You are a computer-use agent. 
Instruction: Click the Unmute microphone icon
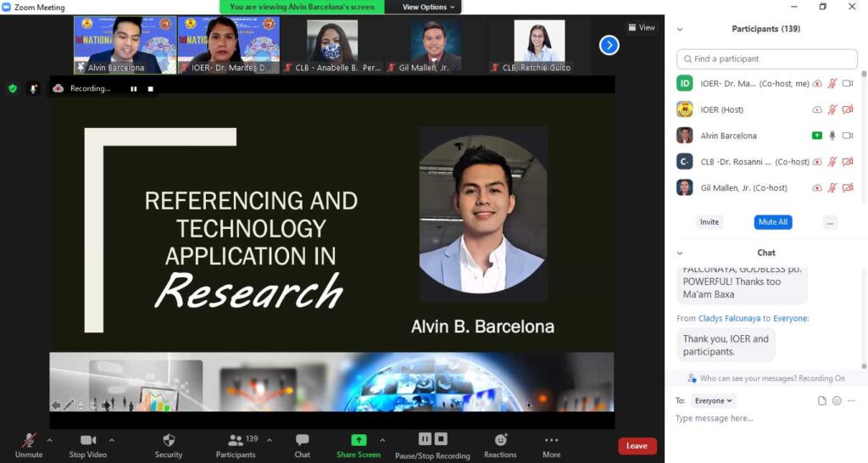(29, 439)
